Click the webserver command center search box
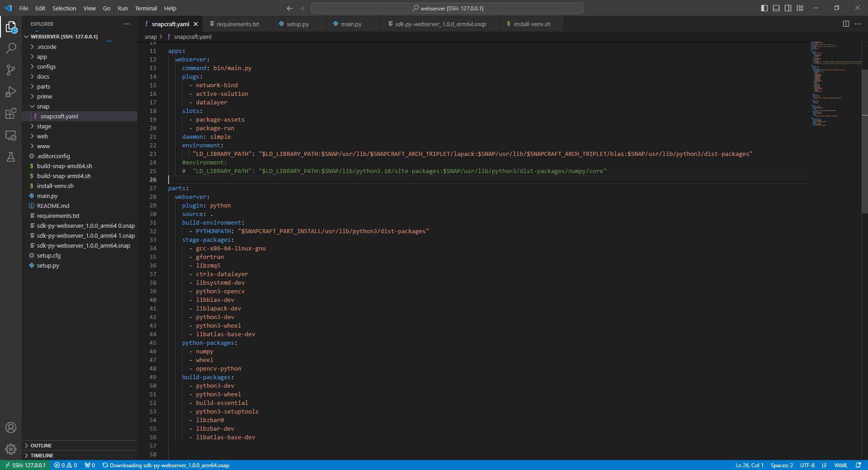 [x=447, y=8]
